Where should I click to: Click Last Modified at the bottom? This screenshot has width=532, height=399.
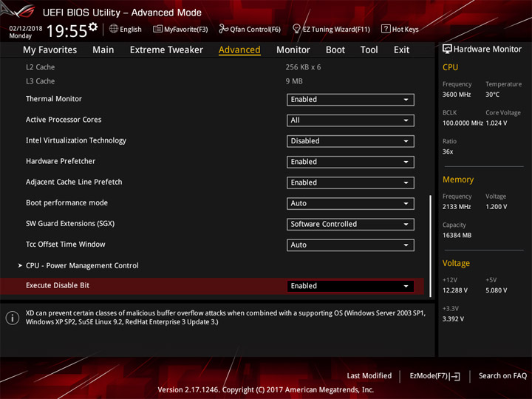[x=369, y=376]
